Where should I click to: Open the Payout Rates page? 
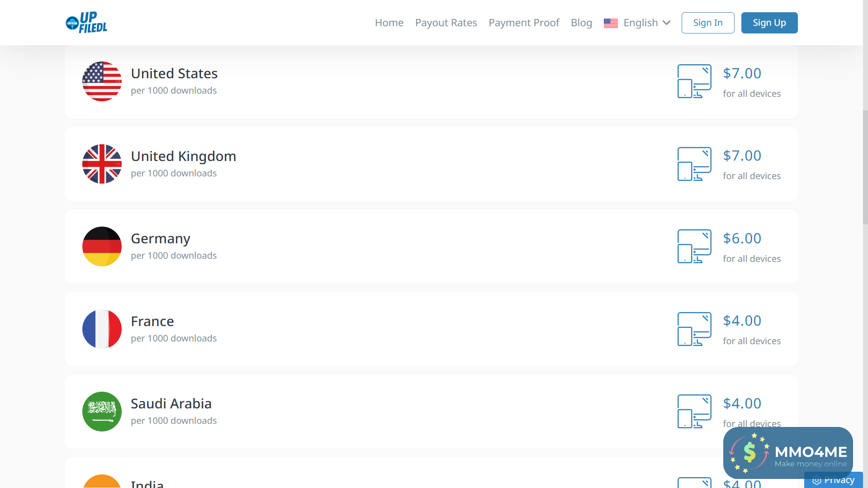pyautogui.click(x=446, y=23)
